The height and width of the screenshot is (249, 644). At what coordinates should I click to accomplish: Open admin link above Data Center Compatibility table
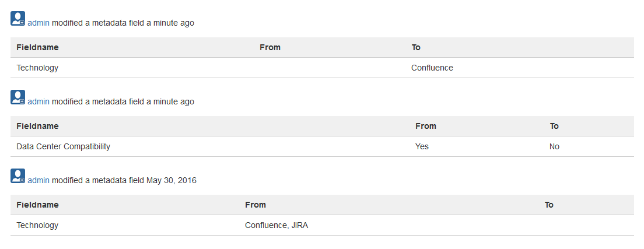click(38, 101)
